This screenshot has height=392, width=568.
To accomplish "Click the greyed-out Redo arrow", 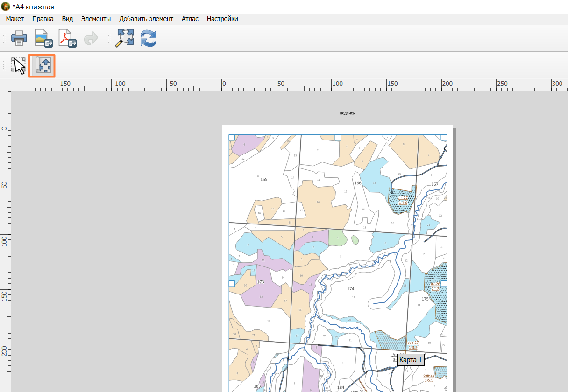I will 91,38.
